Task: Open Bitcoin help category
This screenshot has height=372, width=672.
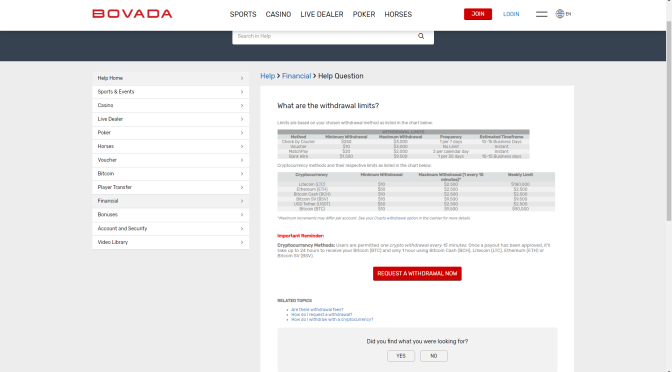Action: point(171,174)
